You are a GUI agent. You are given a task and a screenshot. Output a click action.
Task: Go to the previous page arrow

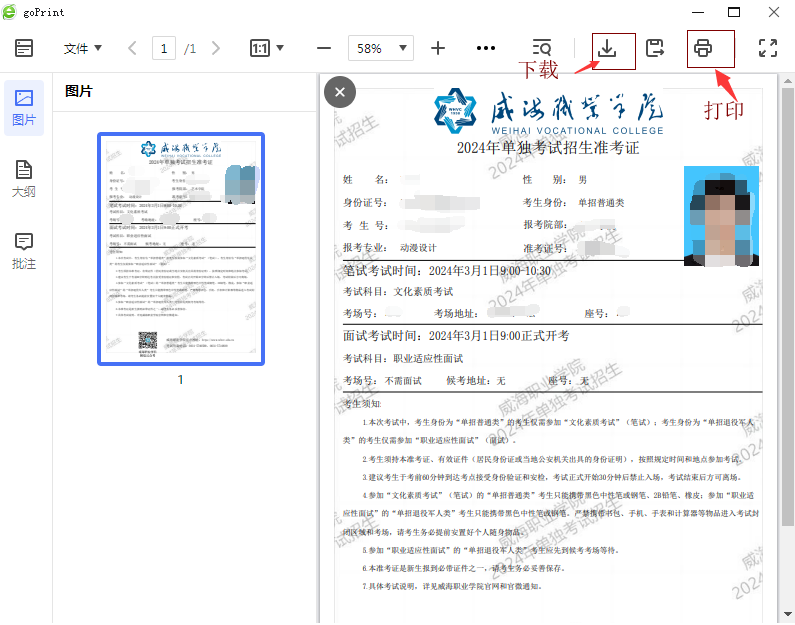[132, 48]
